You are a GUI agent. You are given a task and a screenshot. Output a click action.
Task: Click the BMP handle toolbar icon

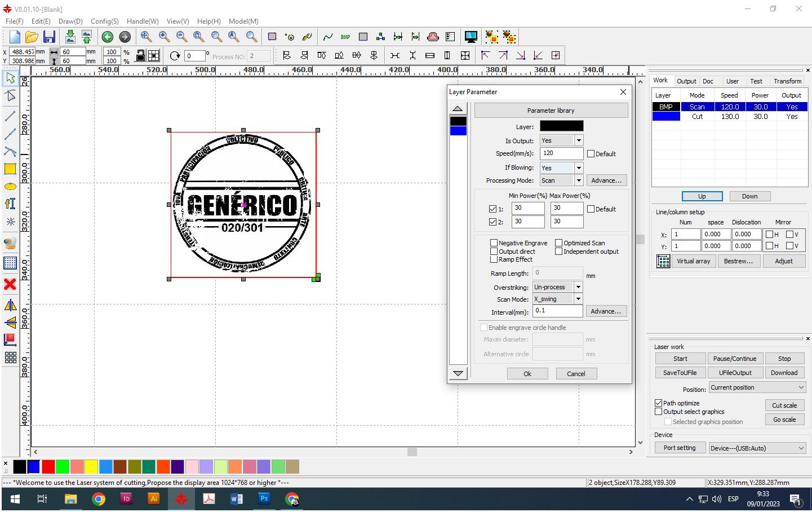pos(345,37)
